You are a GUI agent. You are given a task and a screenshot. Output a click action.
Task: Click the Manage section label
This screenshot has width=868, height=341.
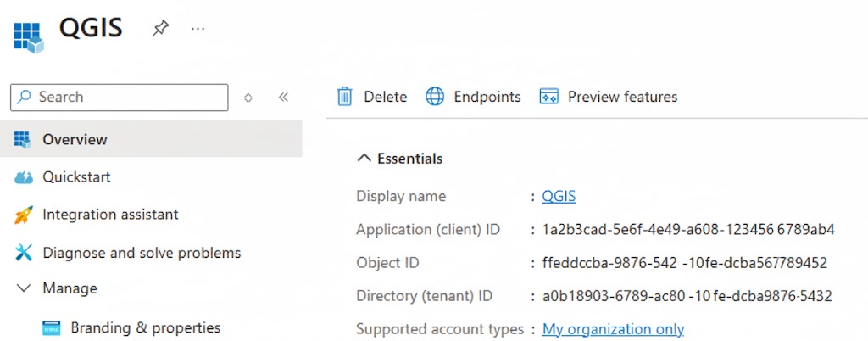[70, 288]
